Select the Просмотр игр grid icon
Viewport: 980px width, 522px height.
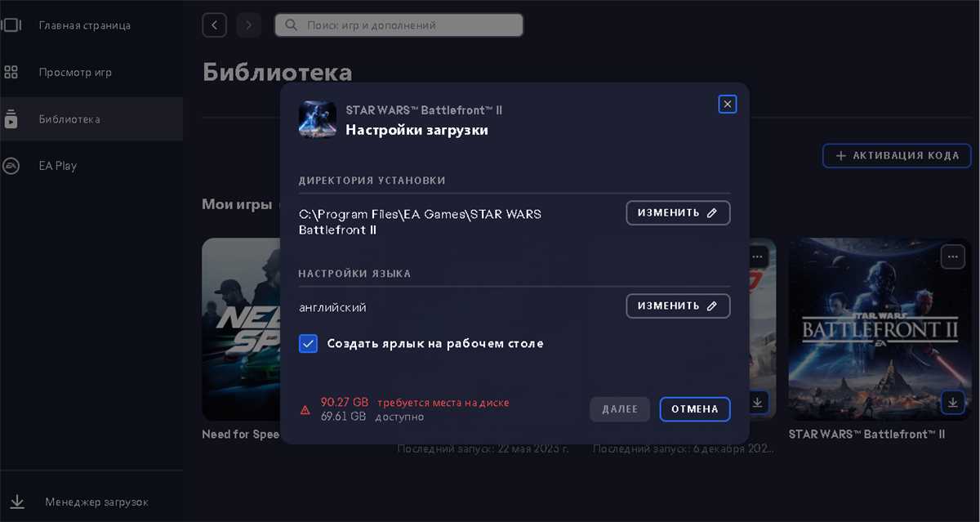12,72
